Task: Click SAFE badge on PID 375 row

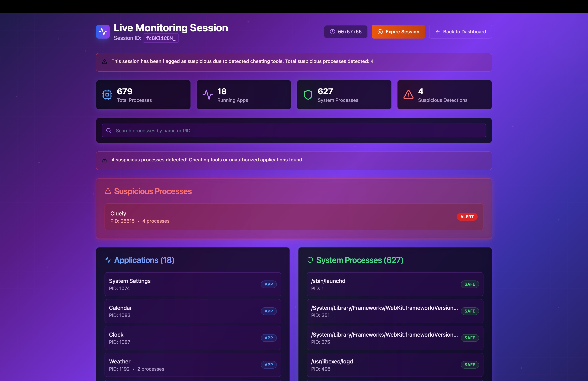Action: click(470, 338)
